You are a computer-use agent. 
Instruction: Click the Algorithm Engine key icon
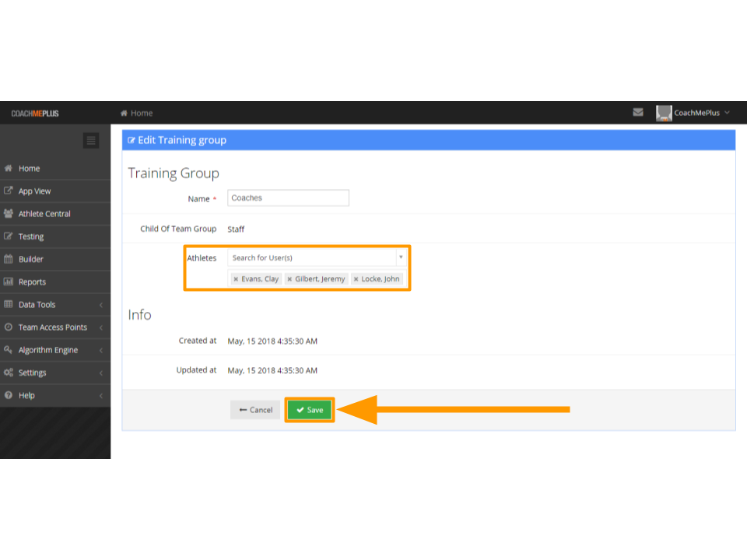coord(8,349)
